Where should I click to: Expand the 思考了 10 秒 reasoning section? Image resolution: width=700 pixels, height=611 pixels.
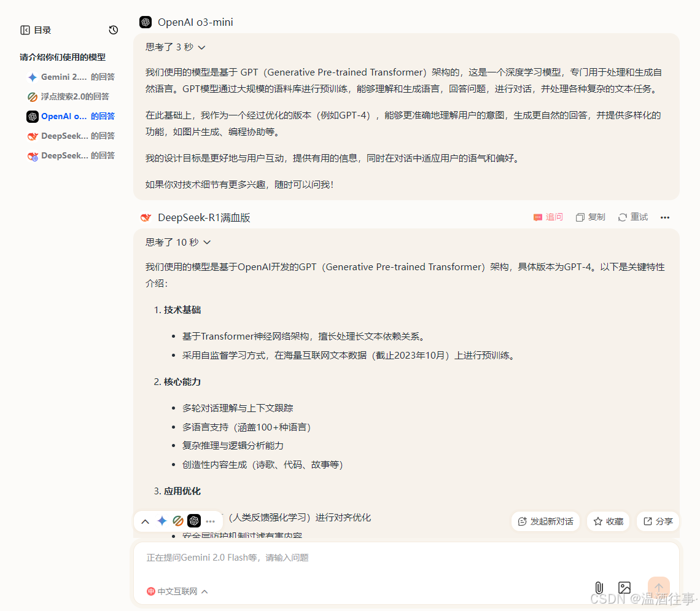tap(177, 243)
